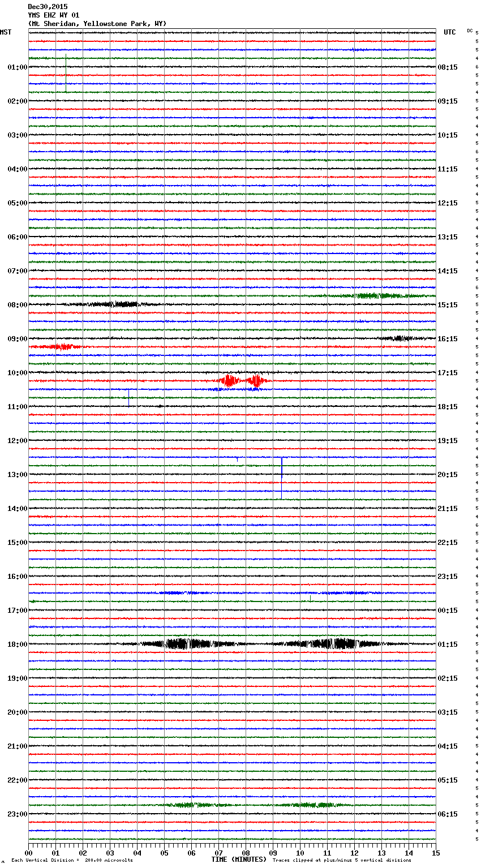This screenshot has height=868, width=481.
Task: Click the tall blue spike near the 13:00 trace
Action: pos(282,477)
